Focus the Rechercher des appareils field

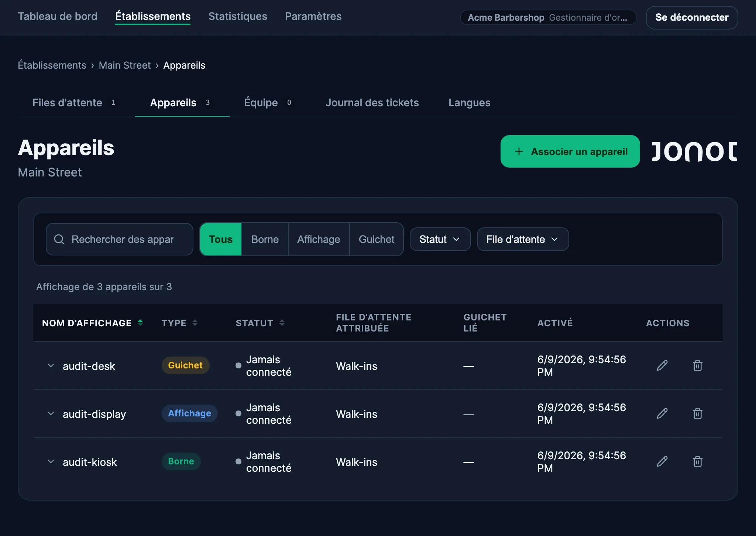120,239
